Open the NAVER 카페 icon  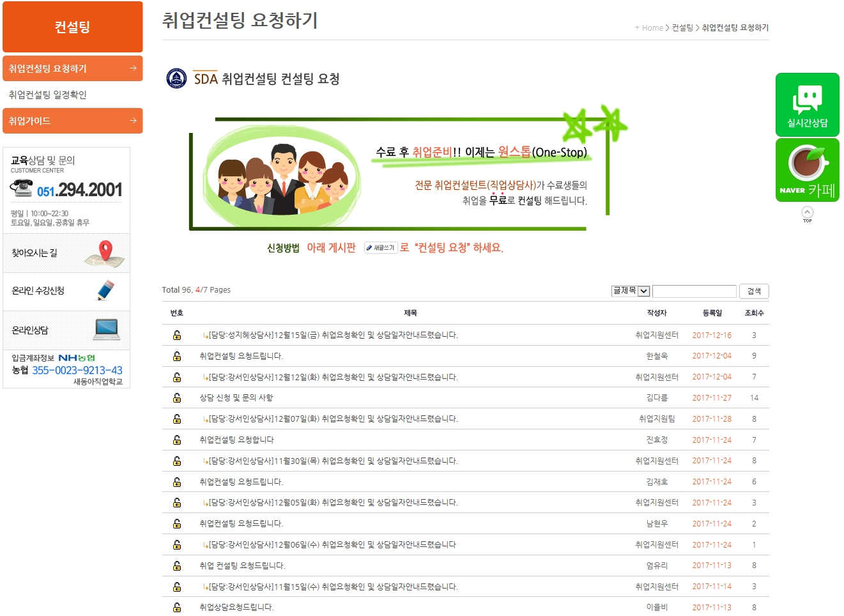coord(807,170)
